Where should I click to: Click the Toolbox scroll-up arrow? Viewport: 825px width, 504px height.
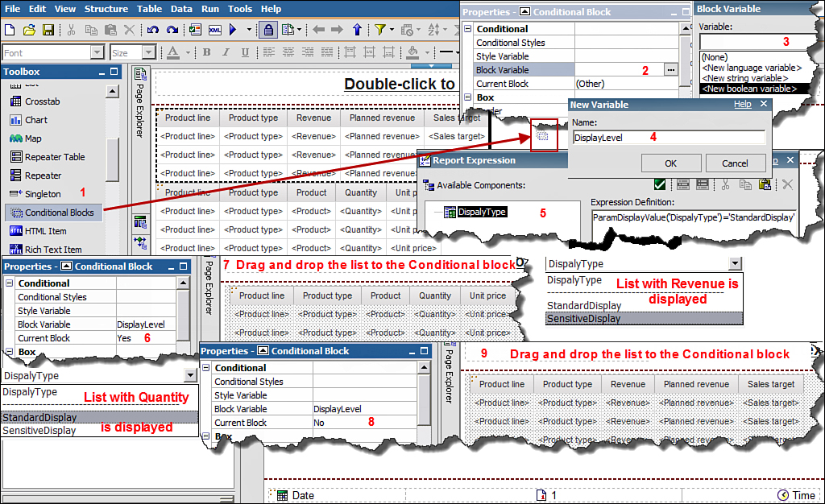(113, 92)
